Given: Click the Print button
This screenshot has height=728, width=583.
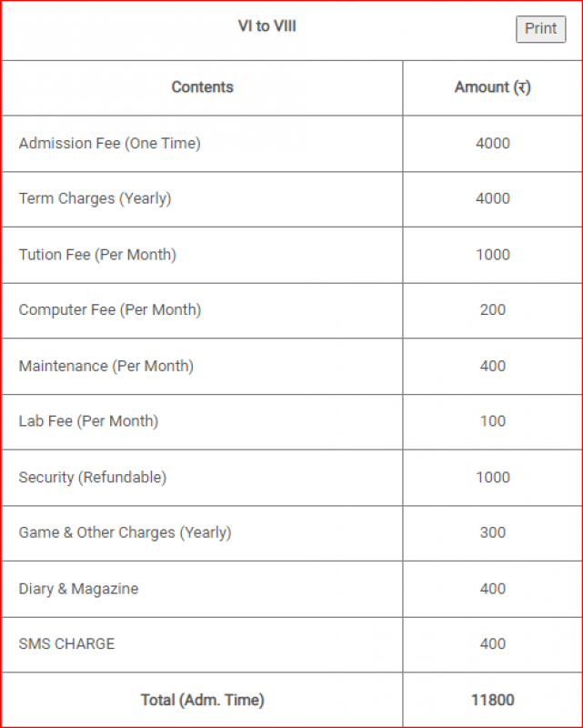Looking at the screenshot, I should click(540, 29).
